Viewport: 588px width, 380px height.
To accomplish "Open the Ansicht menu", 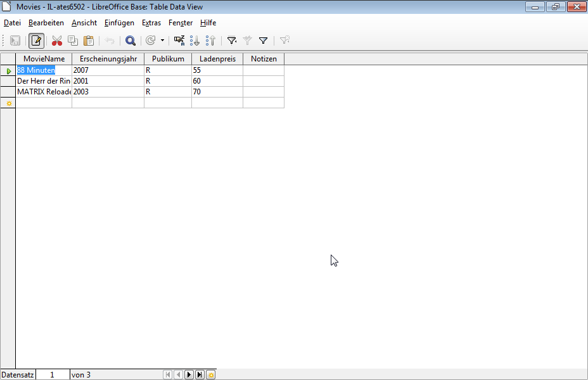I will pyautogui.click(x=84, y=23).
